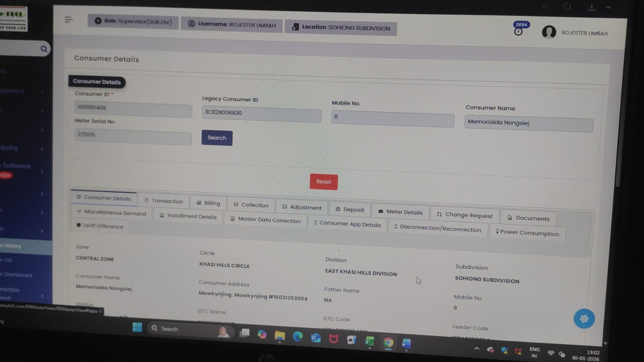The image size is (644, 362).
Task: Open the blue settings gear floating button
Action: [x=584, y=319]
